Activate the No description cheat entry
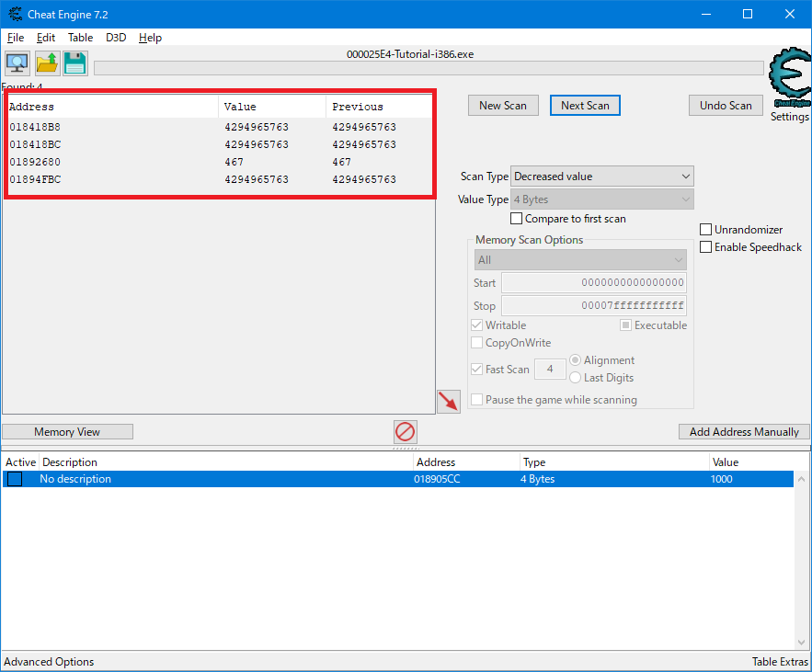 pyautogui.click(x=14, y=478)
